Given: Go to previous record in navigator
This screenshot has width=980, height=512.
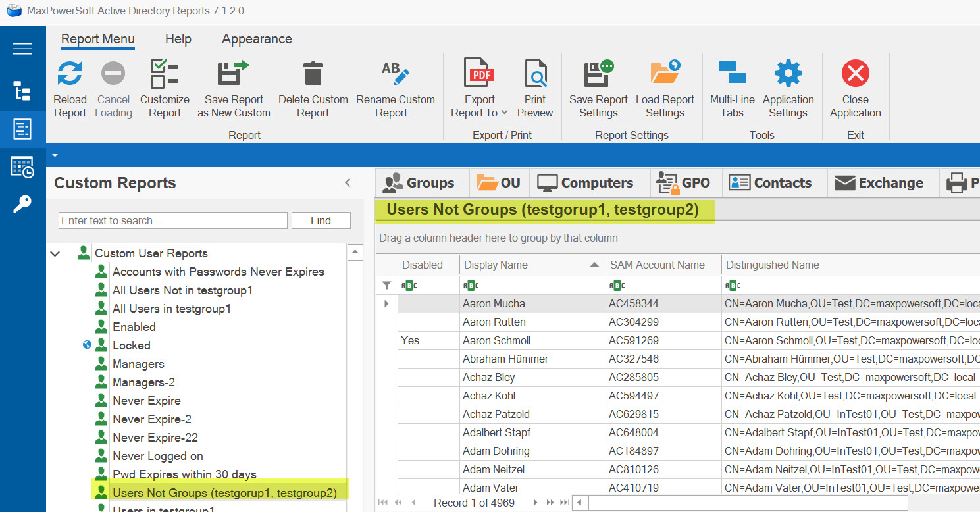Looking at the screenshot, I should 413,503.
